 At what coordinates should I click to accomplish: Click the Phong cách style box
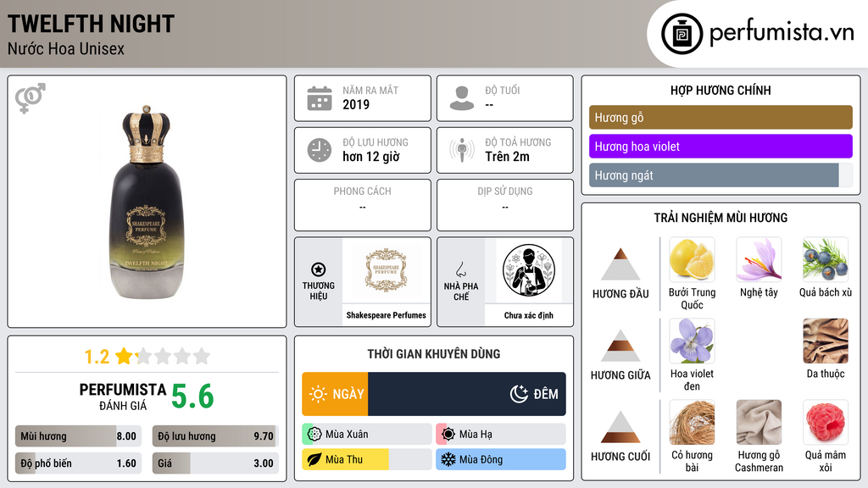363,205
